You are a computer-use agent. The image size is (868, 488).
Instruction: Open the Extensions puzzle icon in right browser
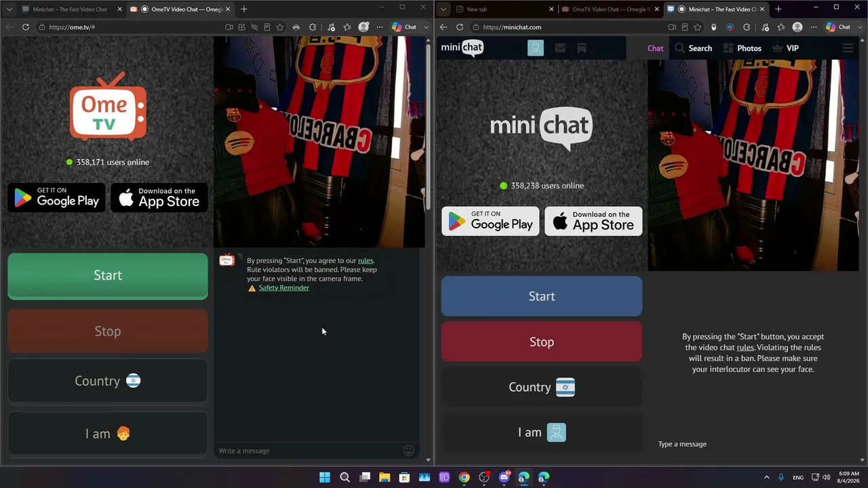(x=747, y=27)
